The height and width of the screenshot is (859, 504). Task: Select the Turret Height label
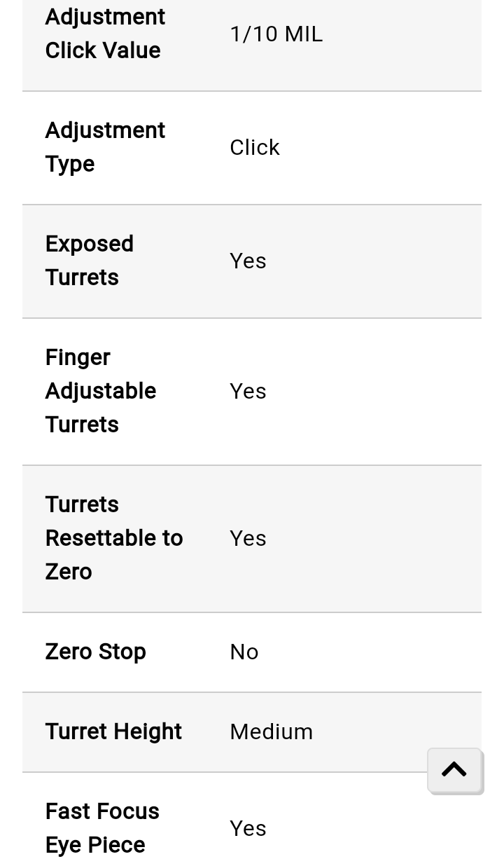pyautogui.click(x=113, y=731)
